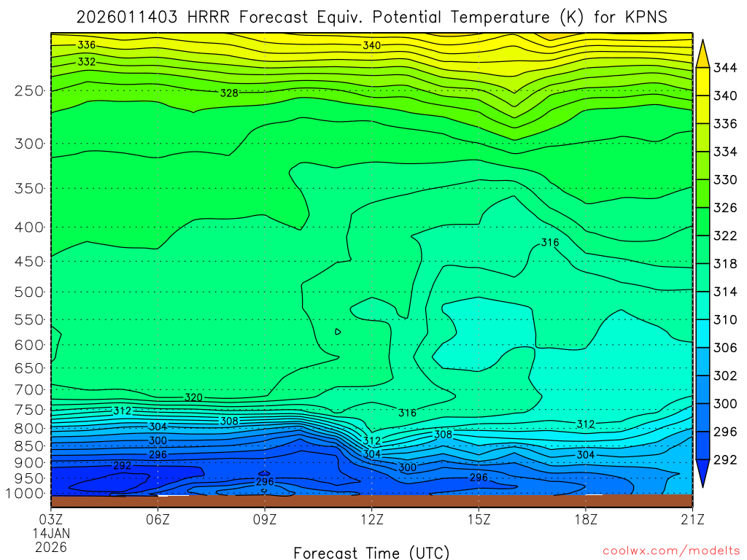Click the 2026 year label under 14JAN
This screenshot has width=747, height=560.
coord(51,547)
